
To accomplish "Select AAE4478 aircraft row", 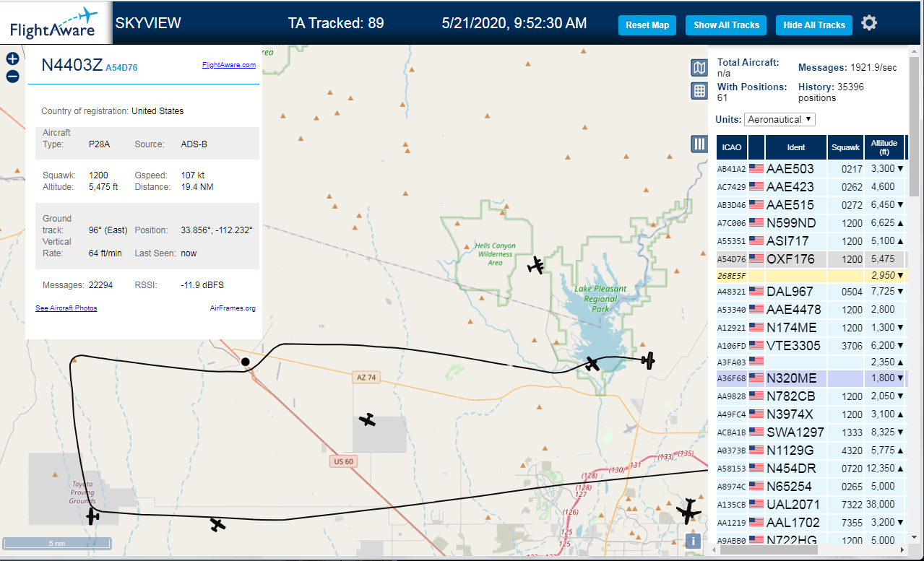I will click(811, 309).
